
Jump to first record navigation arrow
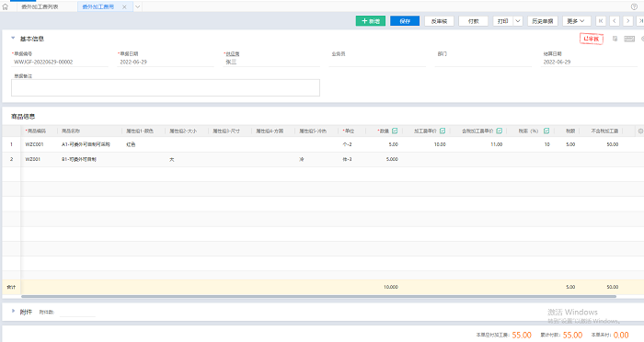click(x=601, y=21)
